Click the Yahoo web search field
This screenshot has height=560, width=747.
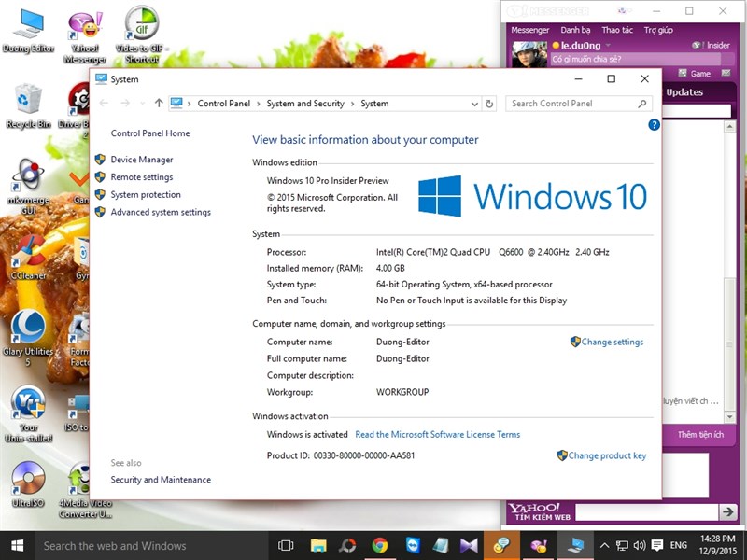[x=646, y=512]
